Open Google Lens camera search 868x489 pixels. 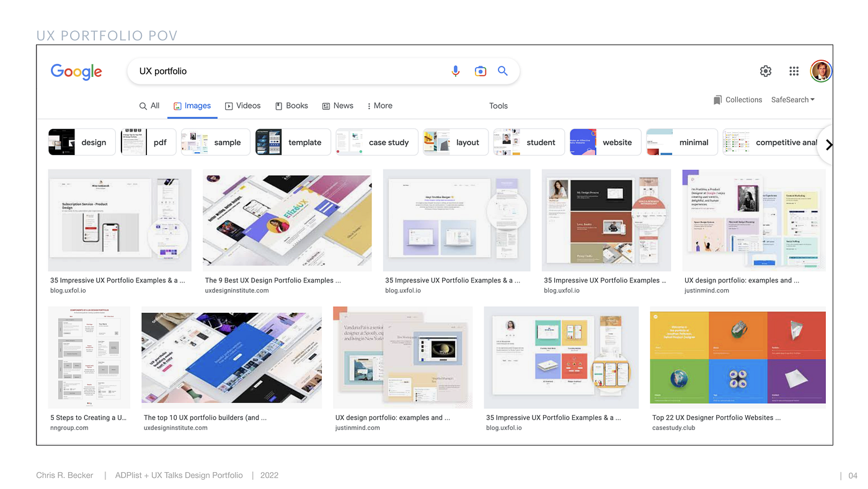point(480,71)
